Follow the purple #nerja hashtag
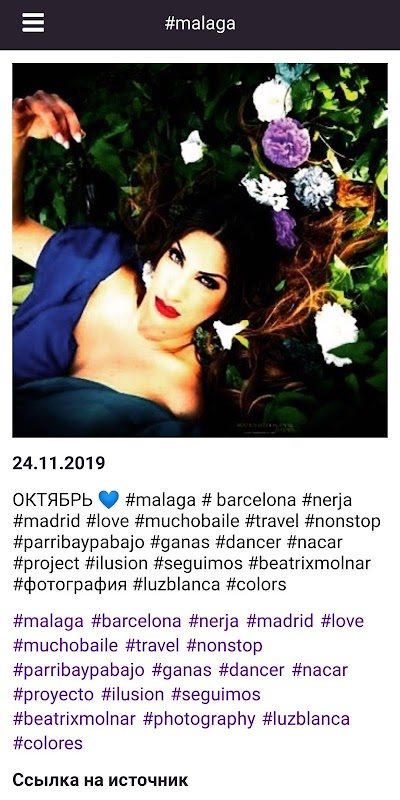 point(214,621)
